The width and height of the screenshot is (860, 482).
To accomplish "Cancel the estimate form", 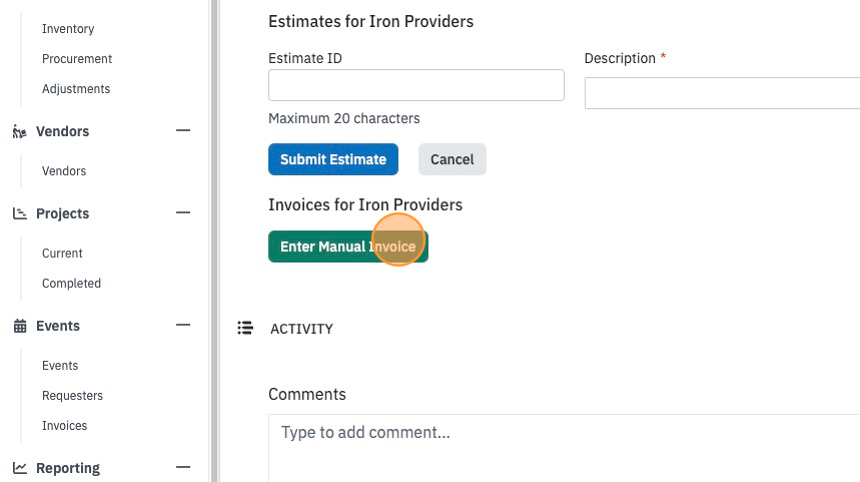I will click(x=452, y=159).
